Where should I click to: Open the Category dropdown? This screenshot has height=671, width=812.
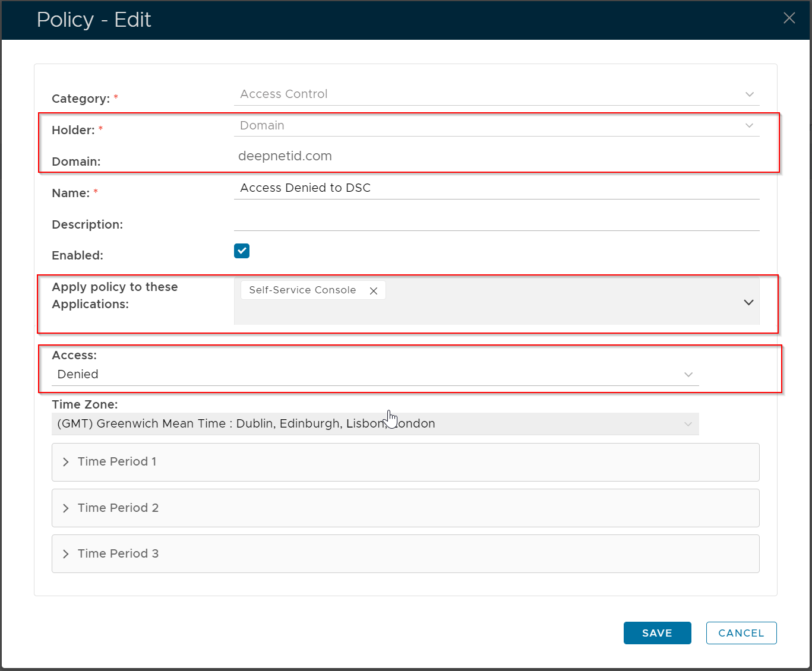pyautogui.click(x=496, y=94)
